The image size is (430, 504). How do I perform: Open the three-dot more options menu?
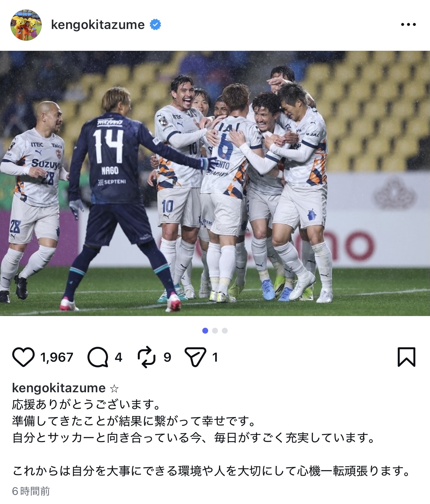click(408, 24)
